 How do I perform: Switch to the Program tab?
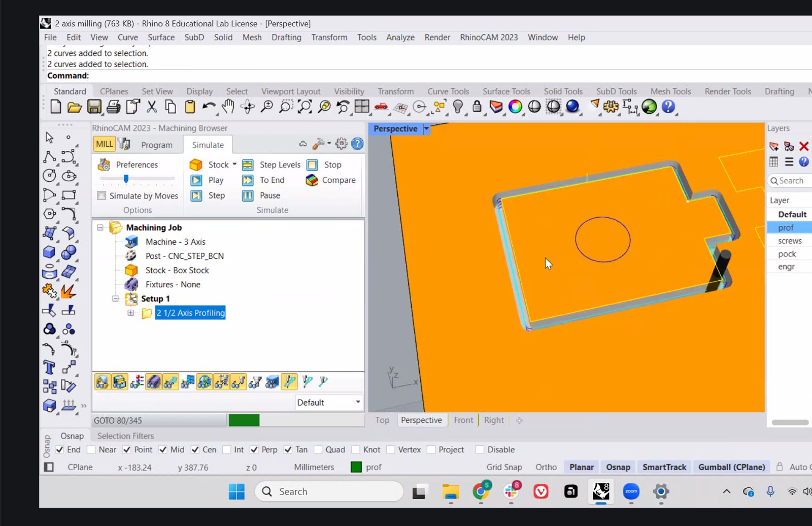[157, 145]
